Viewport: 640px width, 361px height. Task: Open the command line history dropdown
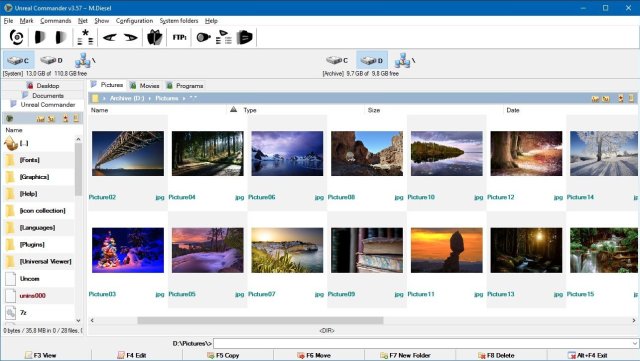pyautogui.click(x=635, y=343)
